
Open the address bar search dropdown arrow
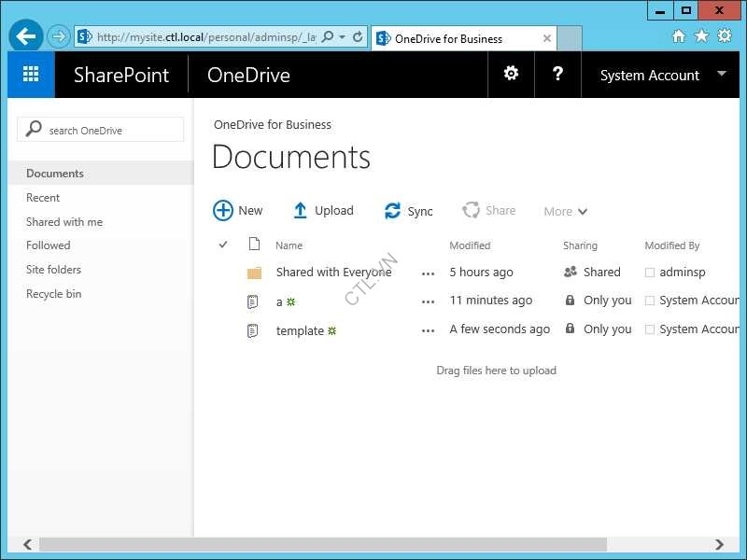[x=343, y=37]
